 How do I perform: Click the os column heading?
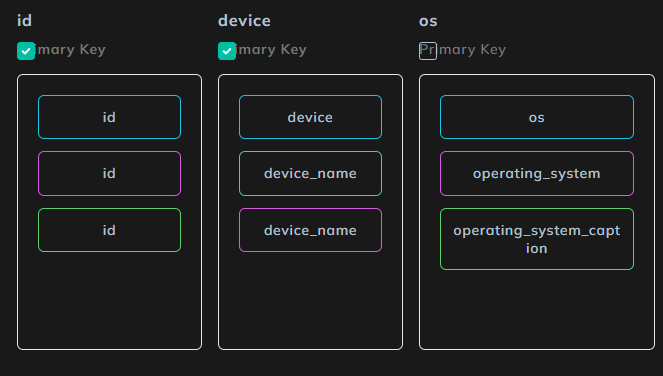coord(428,21)
